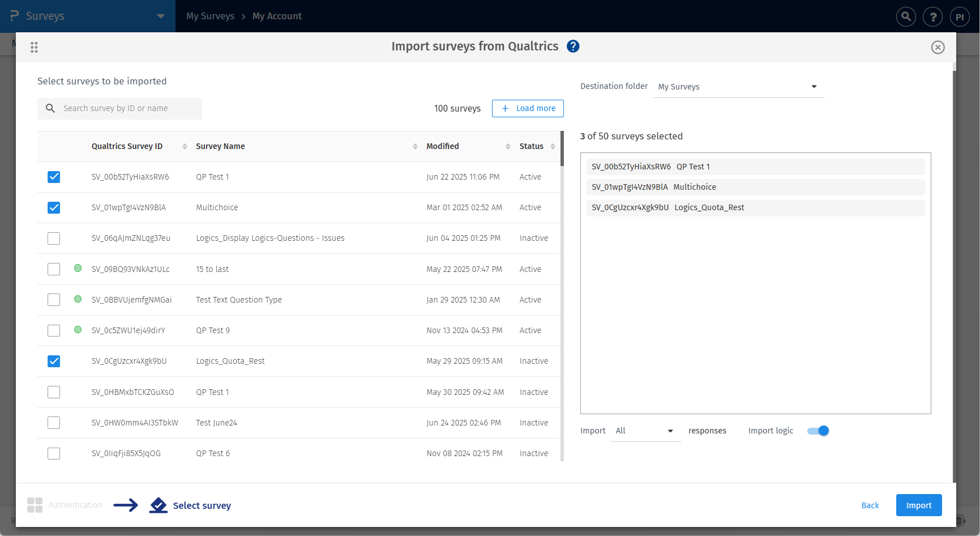Open the drag-handle grid icon in dialog header
The image size is (980, 536).
[34, 48]
